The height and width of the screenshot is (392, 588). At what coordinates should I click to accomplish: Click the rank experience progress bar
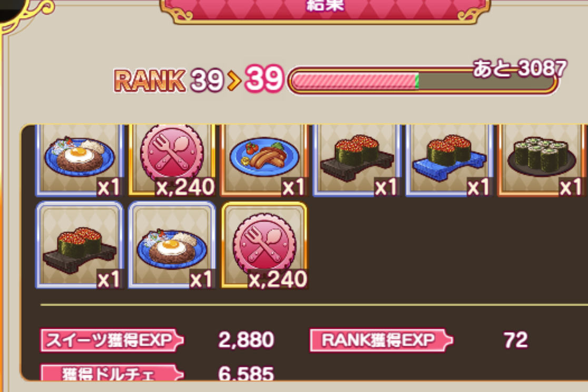tap(423, 81)
